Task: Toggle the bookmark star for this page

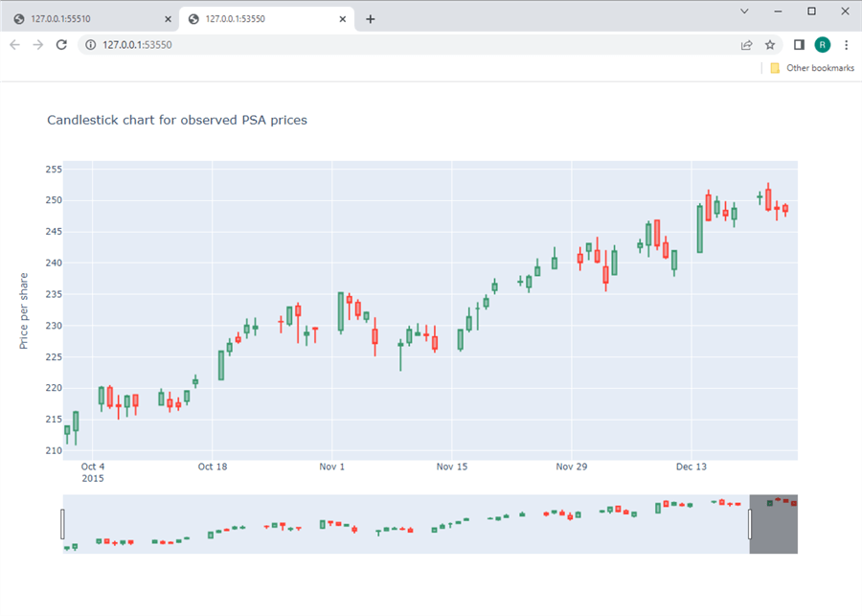Action: (x=770, y=44)
